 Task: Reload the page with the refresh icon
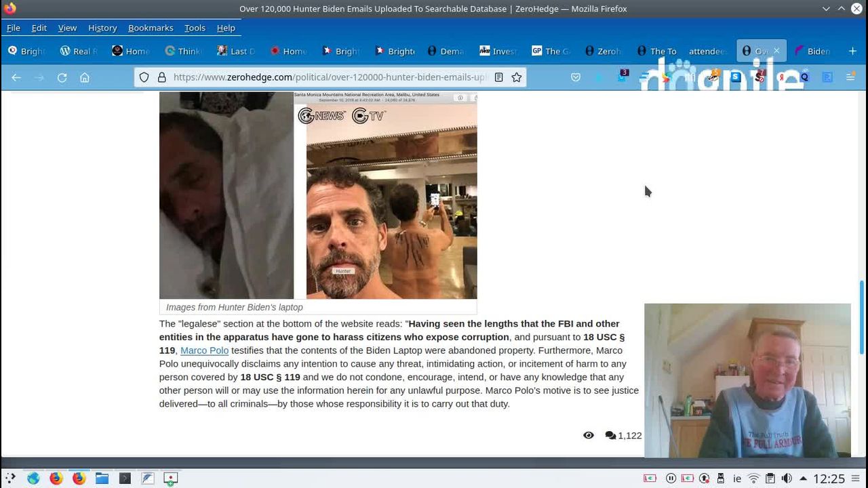62,78
